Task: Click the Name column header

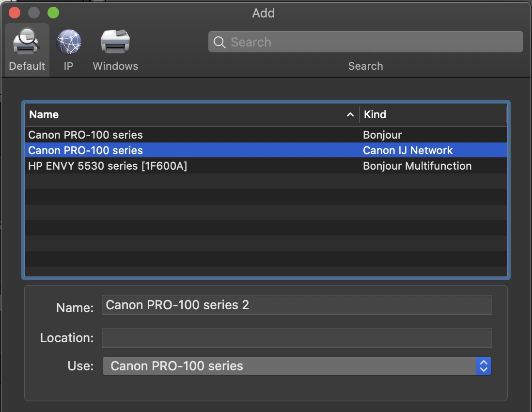Action: (x=44, y=114)
